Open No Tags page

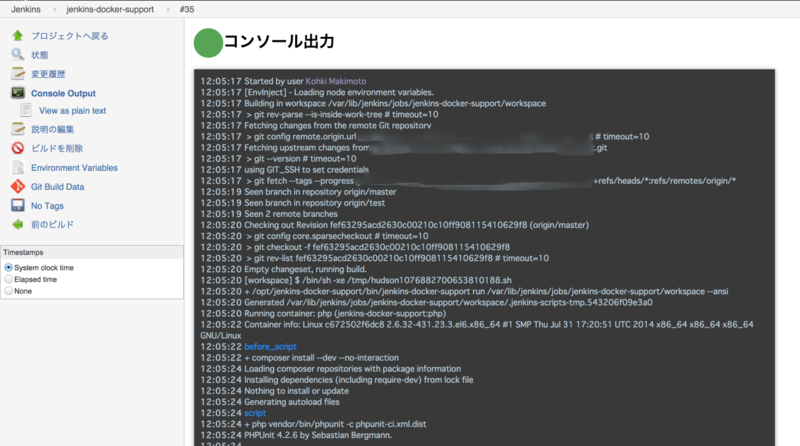pos(47,206)
